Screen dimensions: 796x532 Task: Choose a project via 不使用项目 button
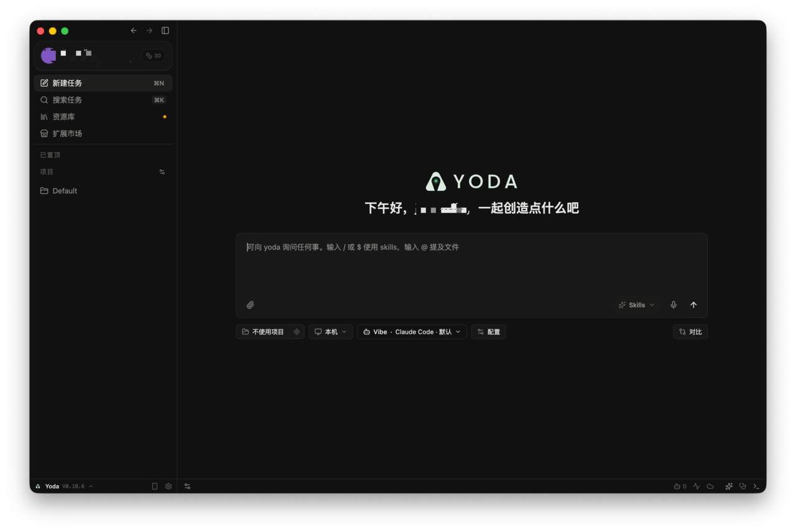click(262, 332)
